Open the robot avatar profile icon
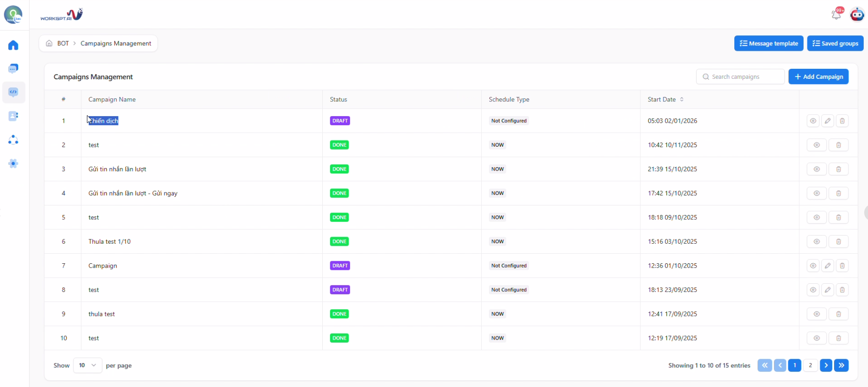 coord(857,14)
